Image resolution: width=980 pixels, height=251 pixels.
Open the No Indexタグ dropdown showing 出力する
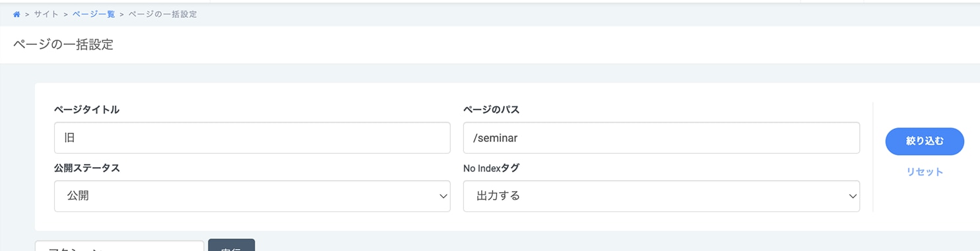pos(661,196)
